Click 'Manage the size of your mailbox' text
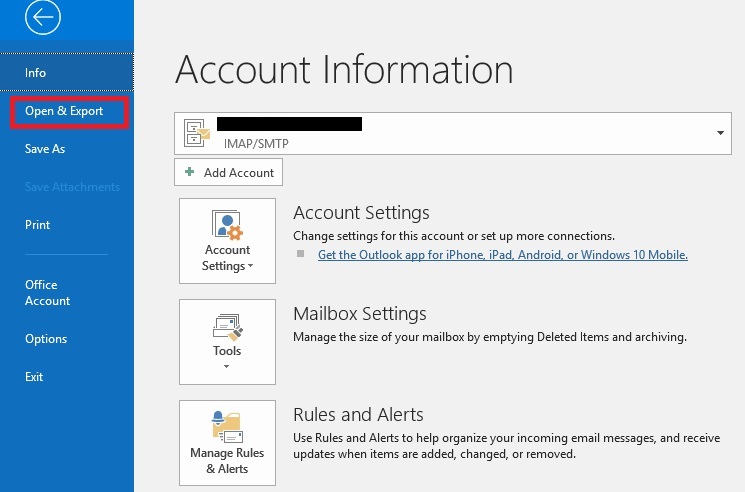The height and width of the screenshot is (492, 745). [x=490, y=337]
